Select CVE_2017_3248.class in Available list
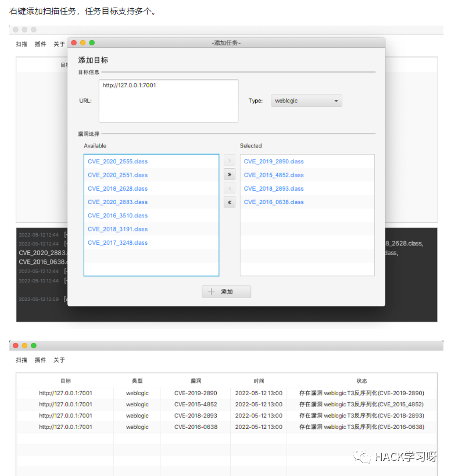 click(x=151, y=242)
